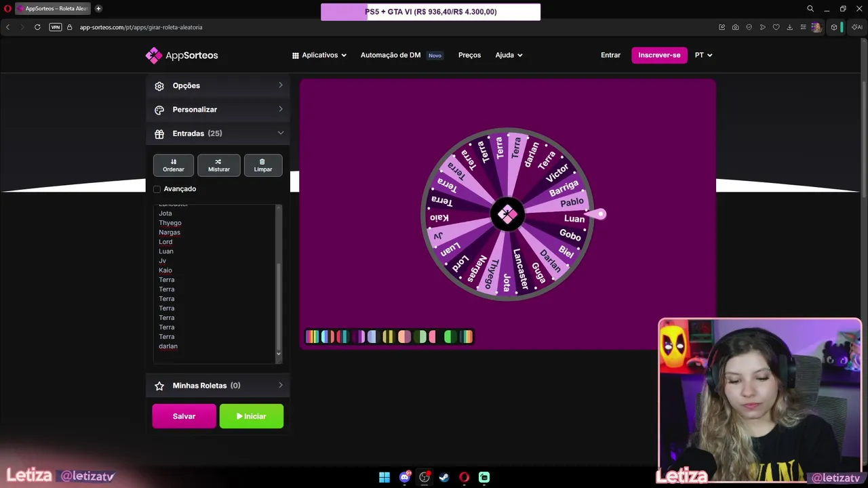Click inside the entries text area
The height and width of the screenshot is (488, 868).
(214, 283)
